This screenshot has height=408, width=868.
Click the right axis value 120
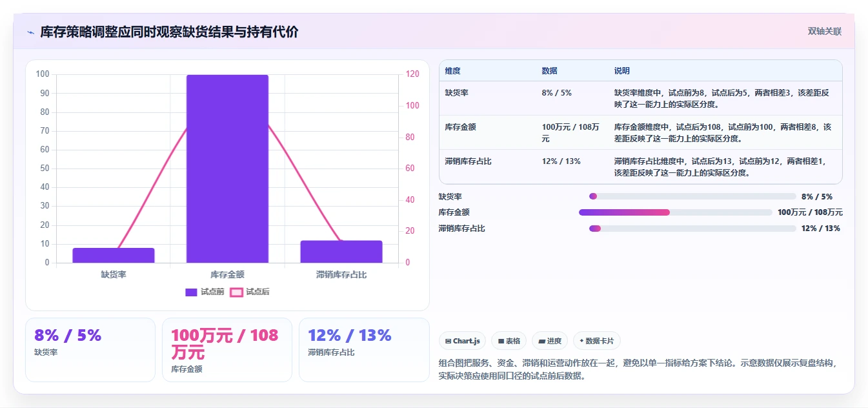tap(413, 74)
